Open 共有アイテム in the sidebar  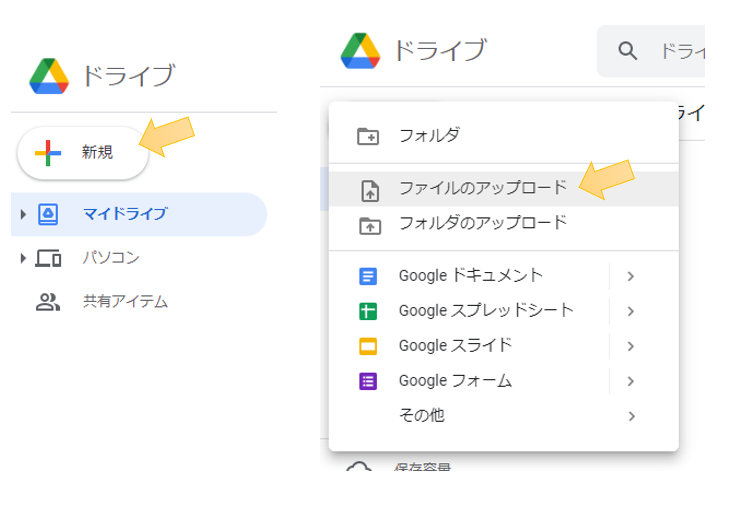point(125,301)
